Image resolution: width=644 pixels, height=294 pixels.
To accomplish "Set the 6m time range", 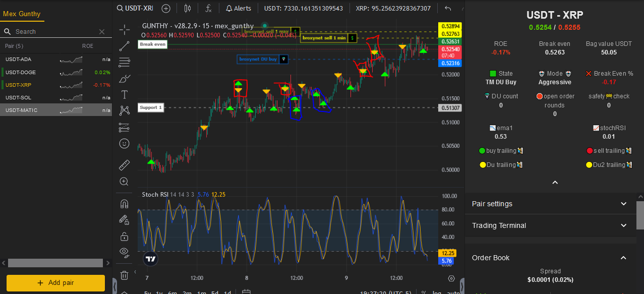I will click(x=172, y=292).
